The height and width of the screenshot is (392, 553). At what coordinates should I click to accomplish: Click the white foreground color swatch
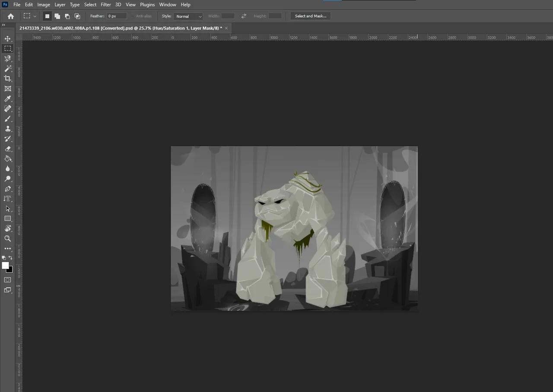5,265
